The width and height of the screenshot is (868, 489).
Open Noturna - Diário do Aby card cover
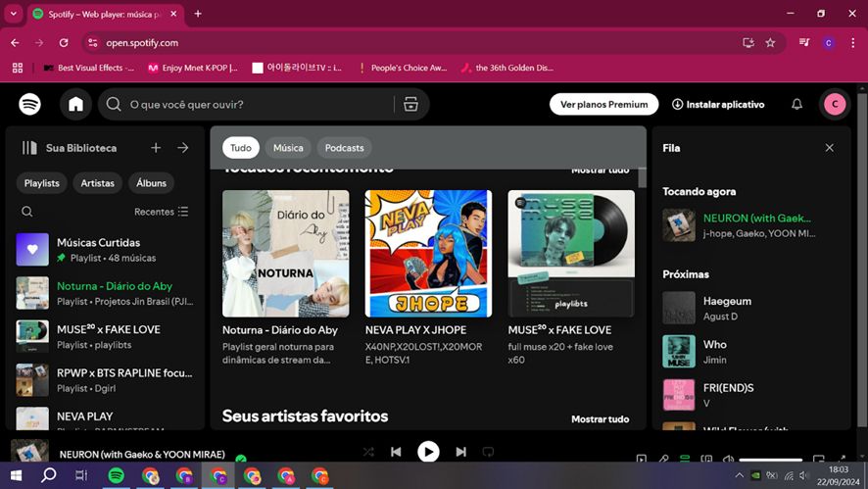pyautogui.click(x=286, y=254)
